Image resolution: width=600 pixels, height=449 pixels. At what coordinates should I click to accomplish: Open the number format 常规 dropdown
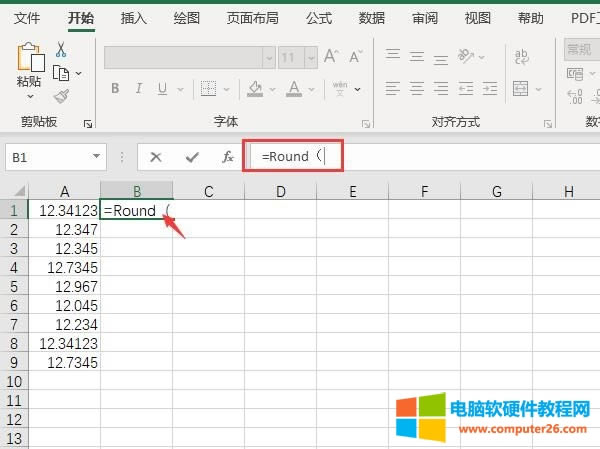582,49
